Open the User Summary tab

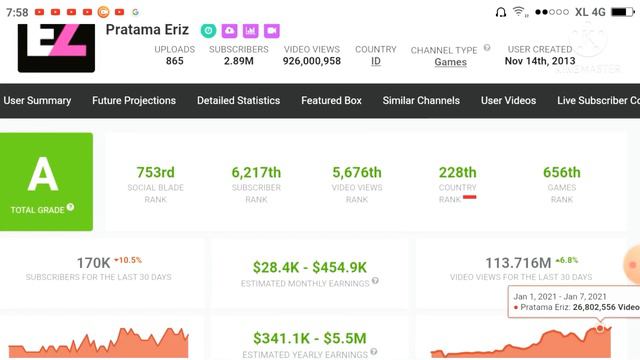click(x=37, y=100)
